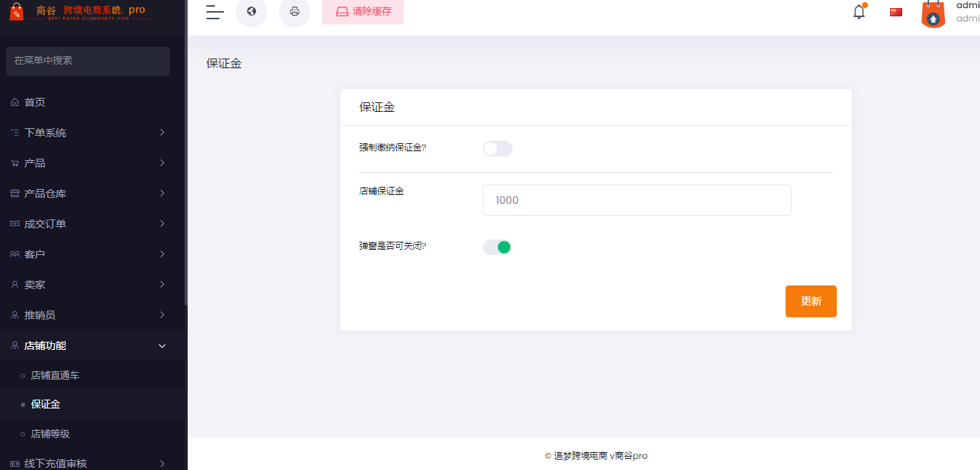This screenshot has width=980, height=470.
Task: Expand the 产品 menu chevron
Action: 162,163
